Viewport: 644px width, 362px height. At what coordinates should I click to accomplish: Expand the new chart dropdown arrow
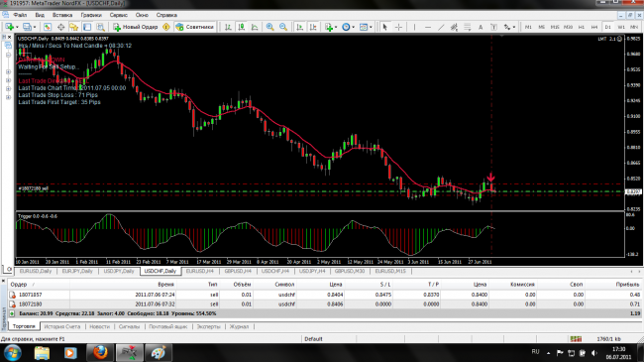click(17, 27)
